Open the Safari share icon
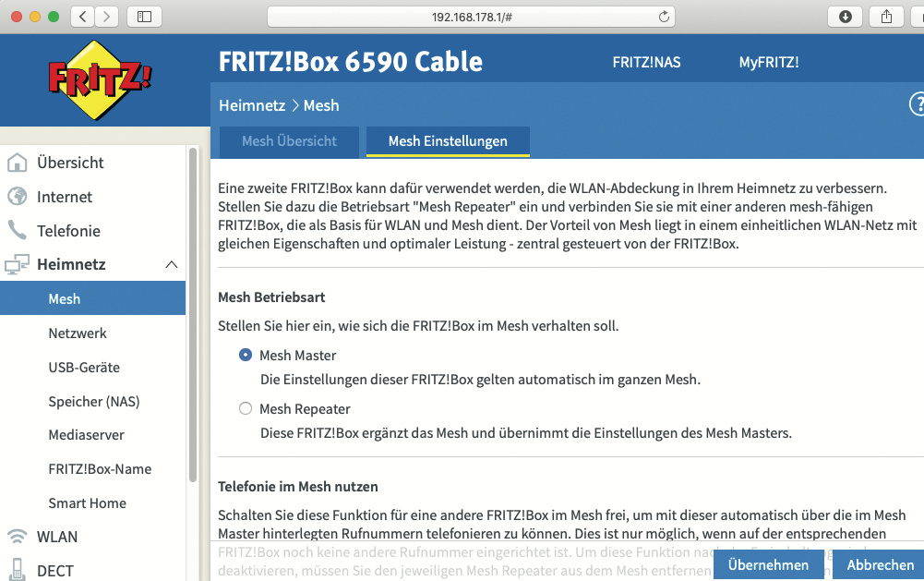 (886, 17)
